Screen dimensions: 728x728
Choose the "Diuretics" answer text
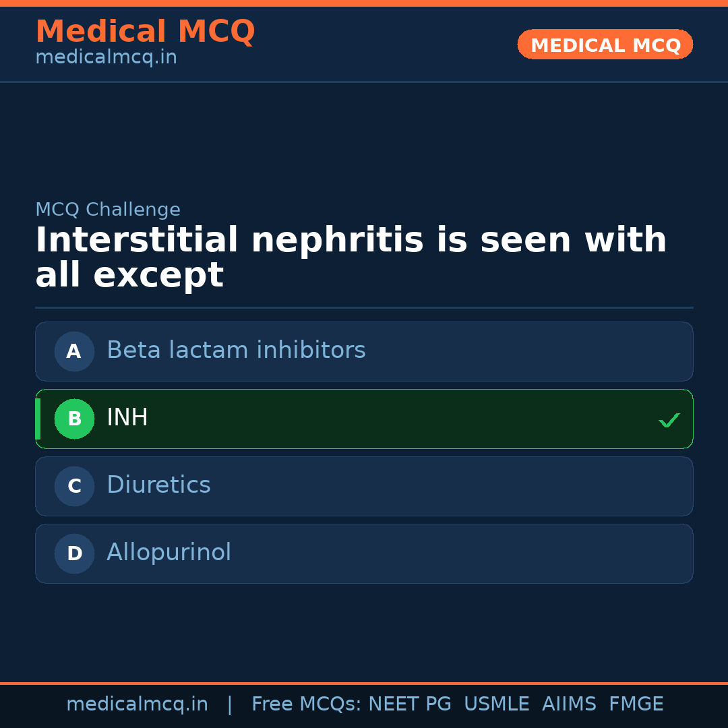pyautogui.click(x=158, y=485)
